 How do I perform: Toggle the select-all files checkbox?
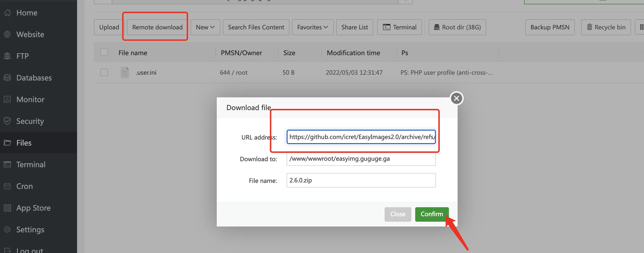(104, 52)
